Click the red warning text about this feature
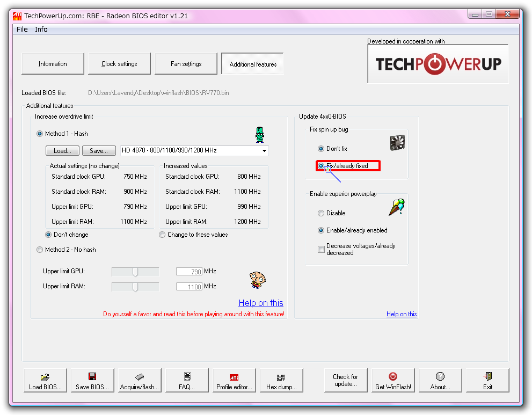The image size is (532, 415). click(x=194, y=314)
